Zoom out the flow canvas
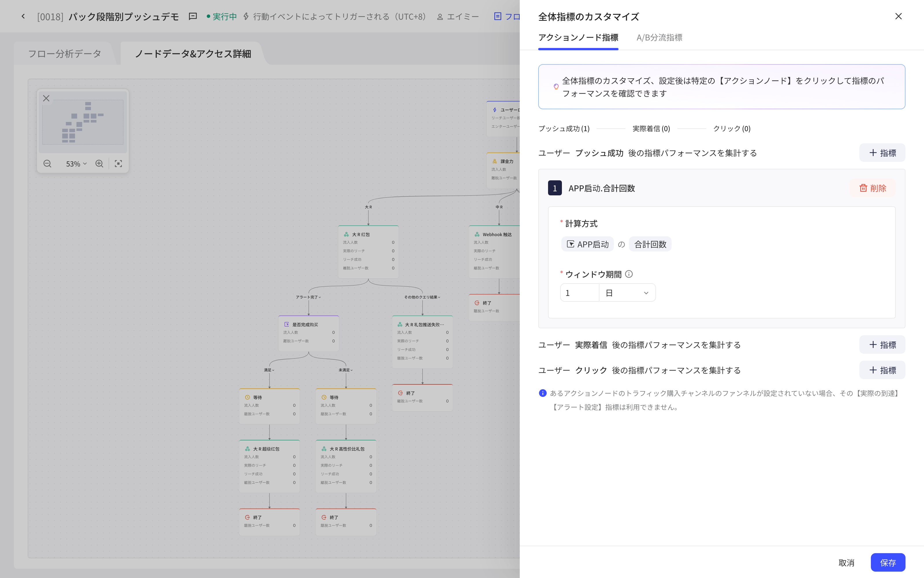 coord(47,164)
